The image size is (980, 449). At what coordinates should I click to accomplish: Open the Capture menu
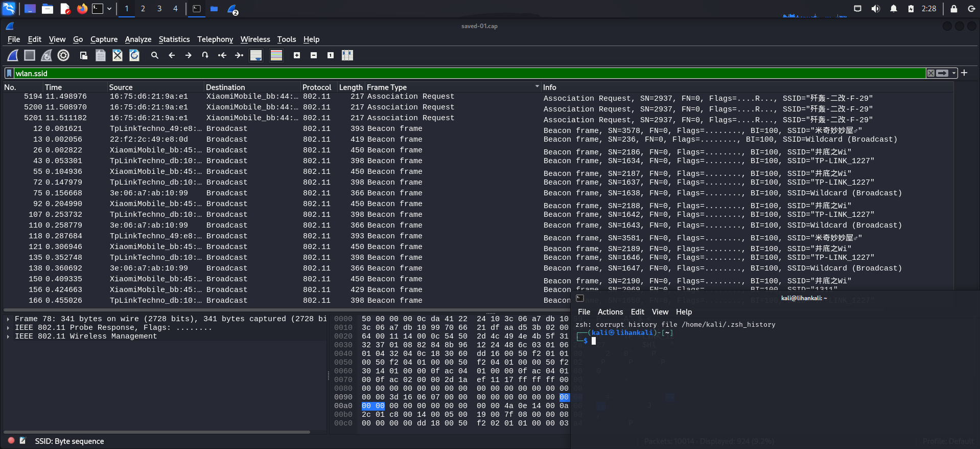pos(104,39)
